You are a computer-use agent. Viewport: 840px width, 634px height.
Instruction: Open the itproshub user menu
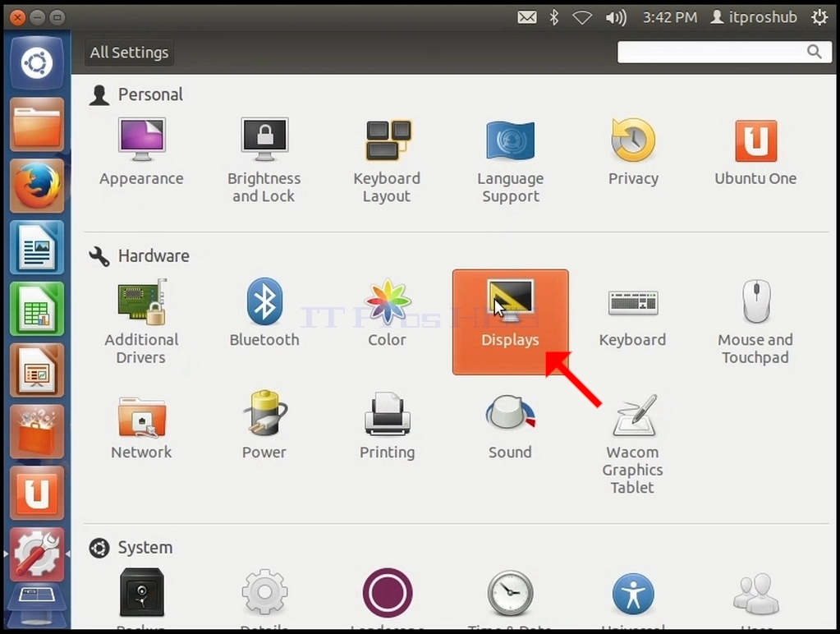pyautogui.click(x=754, y=17)
